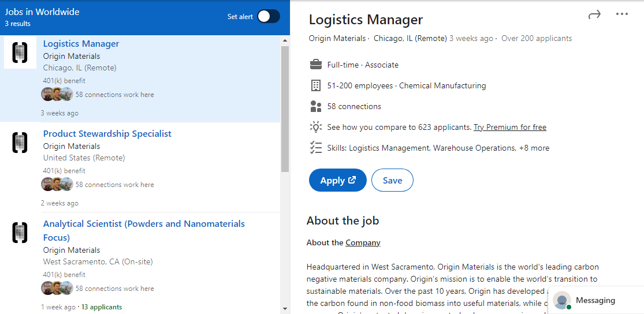Click '2 weeks ago' on Product Stewardship card

[59, 203]
